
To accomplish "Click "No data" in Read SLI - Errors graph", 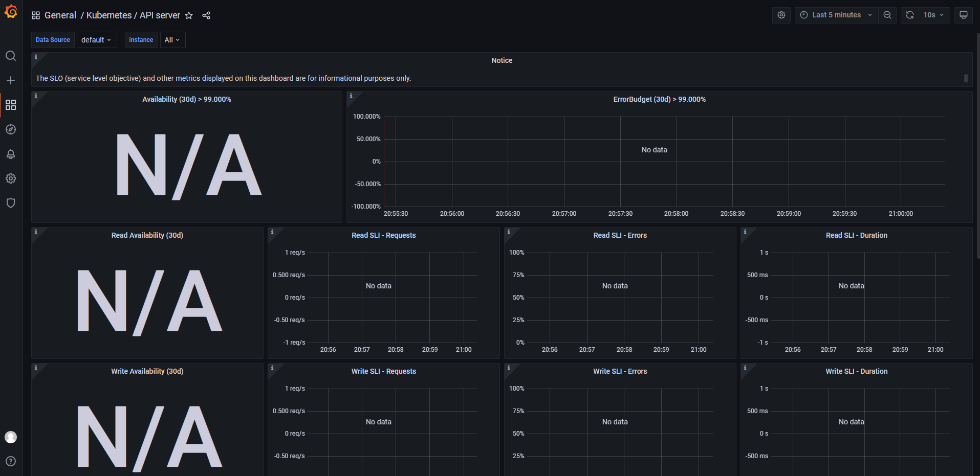I will coord(615,286).
